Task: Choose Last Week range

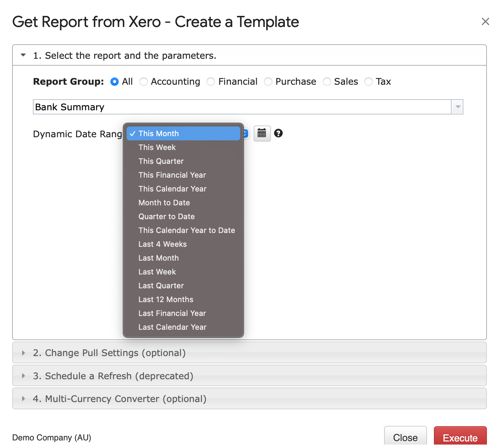Action: 183,272
